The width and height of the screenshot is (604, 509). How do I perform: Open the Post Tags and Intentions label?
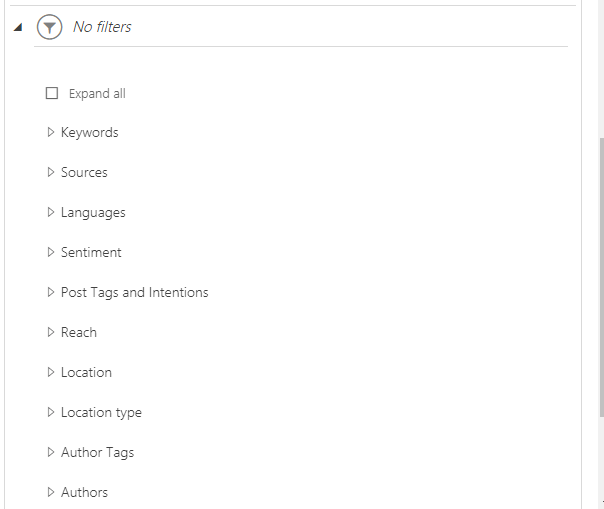pyautogui.click(x=134, y=292)
